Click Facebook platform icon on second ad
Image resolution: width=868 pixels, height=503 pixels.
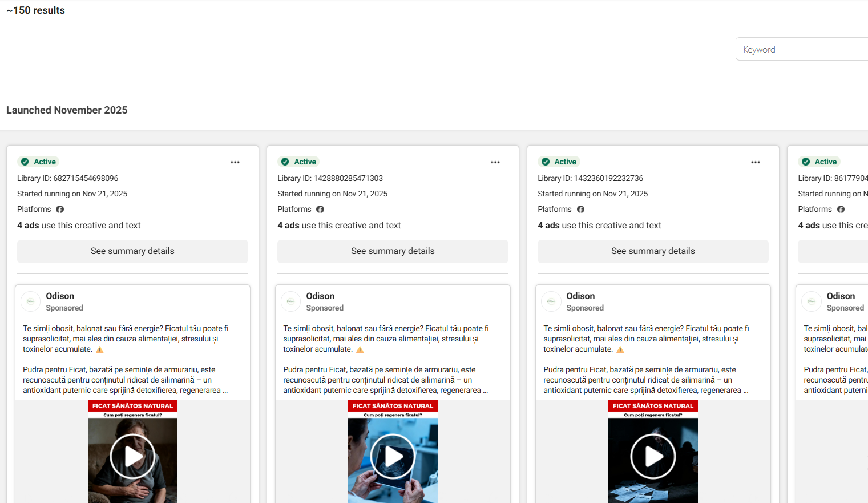(320, 210)
